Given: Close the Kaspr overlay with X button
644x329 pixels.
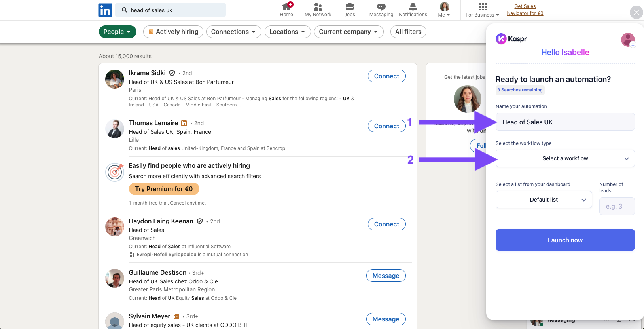Looking at the screenshot, I should coord(636,12).
